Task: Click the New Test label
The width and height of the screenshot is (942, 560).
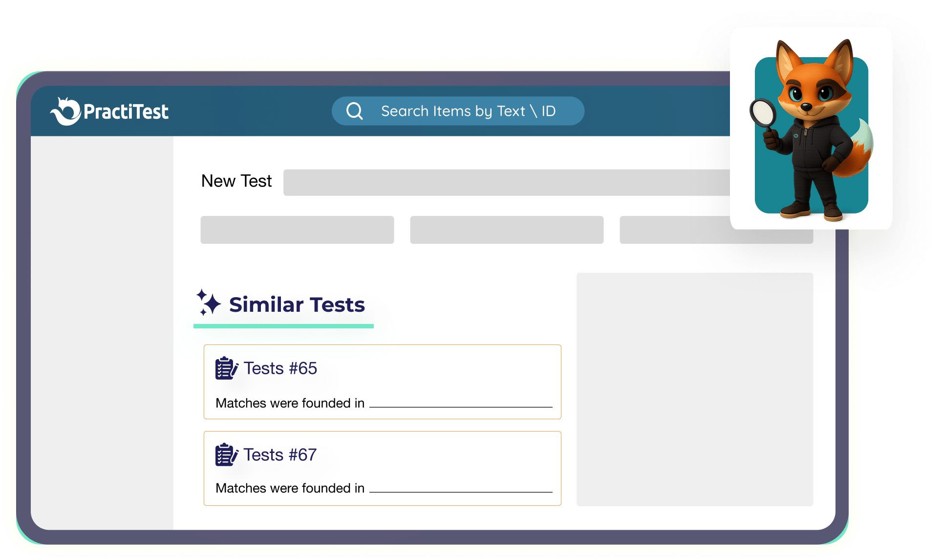Action: coord(236,181)
